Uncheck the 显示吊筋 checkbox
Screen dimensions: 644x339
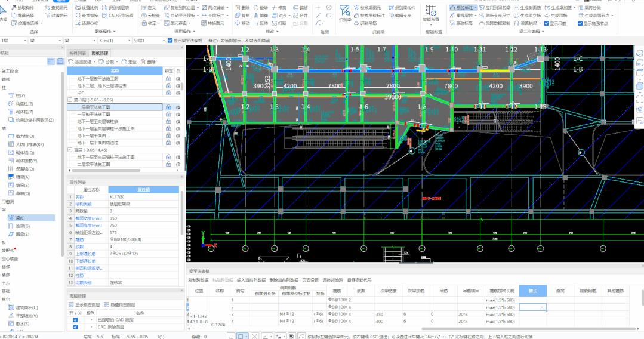pyautogui.click(x=546, y=23)
